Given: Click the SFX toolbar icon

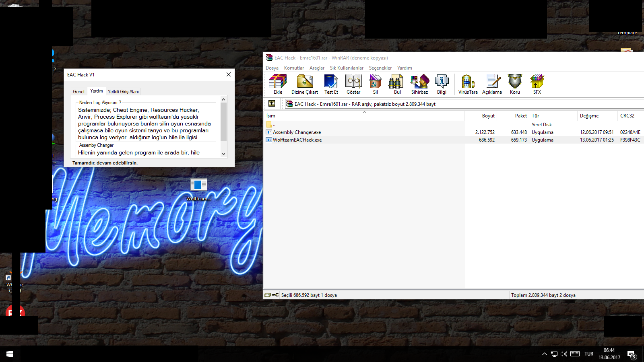Looking at the screenshot, I should click(x=537, y=84).
